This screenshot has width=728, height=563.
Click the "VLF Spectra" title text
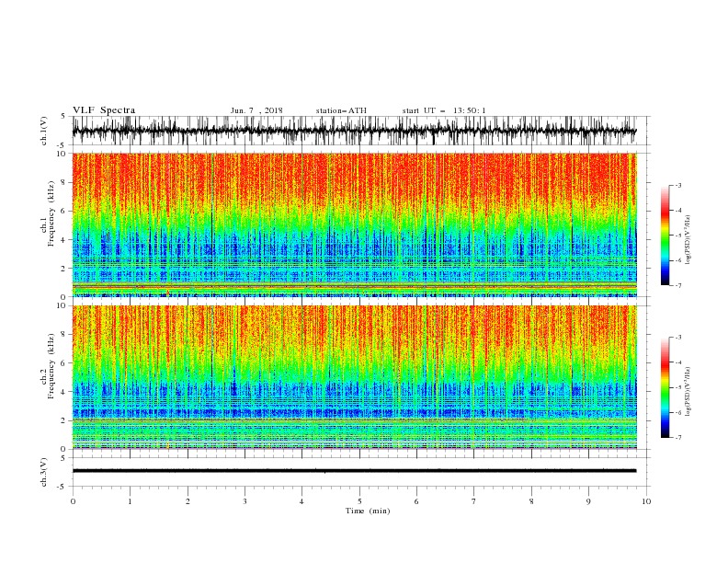coord(104,110)
